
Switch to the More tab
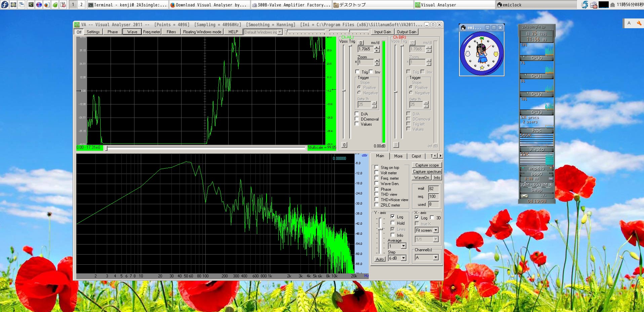(x=398, y=156)
